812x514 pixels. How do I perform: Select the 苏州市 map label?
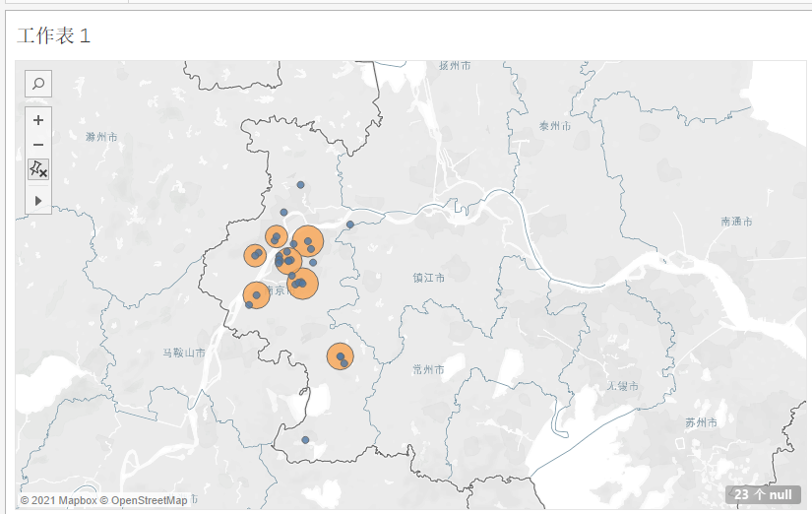[701, 422]
